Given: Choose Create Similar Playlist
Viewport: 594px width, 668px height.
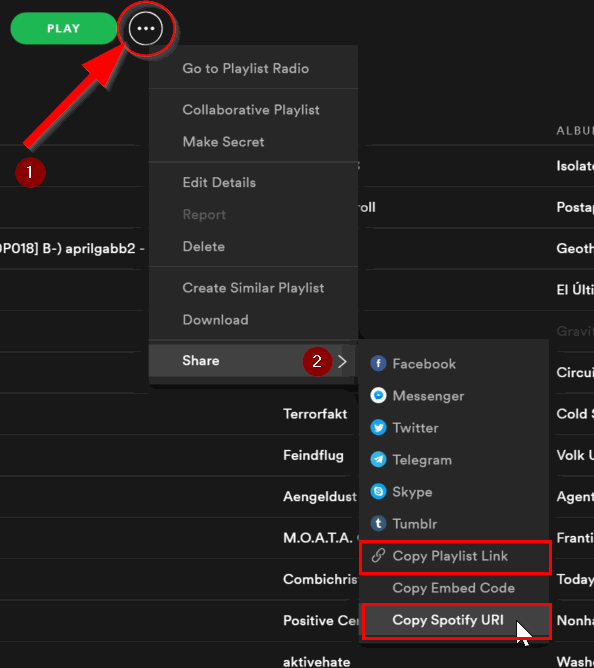Looking at the screenshot, I should [x=253, y=288].
